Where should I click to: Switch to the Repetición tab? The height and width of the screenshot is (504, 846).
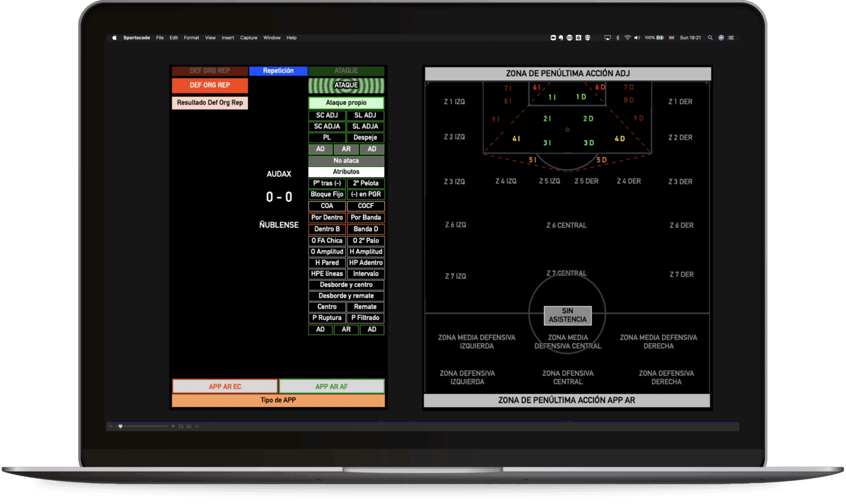pyautogui.click(x=278, y=70)
